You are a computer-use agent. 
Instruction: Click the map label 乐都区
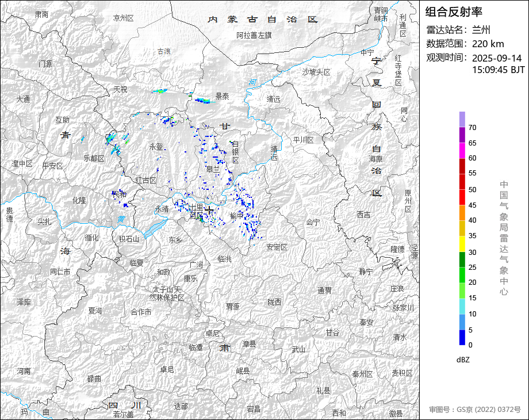[94, 158]
